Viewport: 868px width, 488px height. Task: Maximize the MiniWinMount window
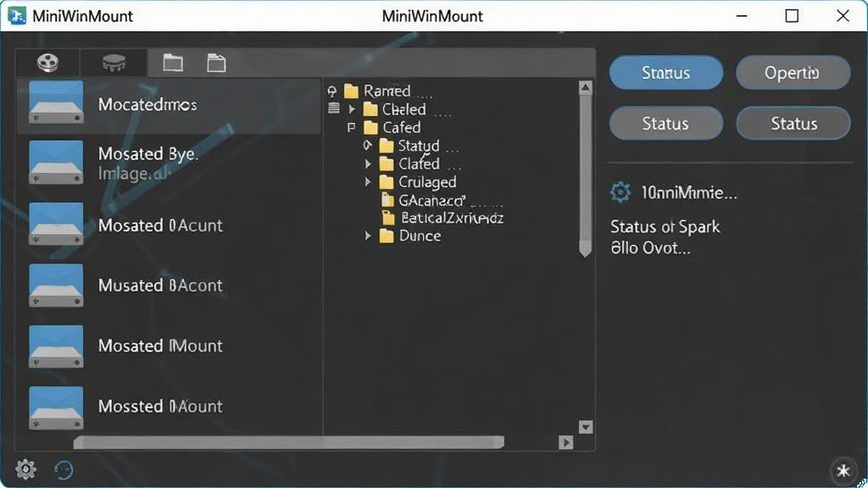tap(793, 16)
